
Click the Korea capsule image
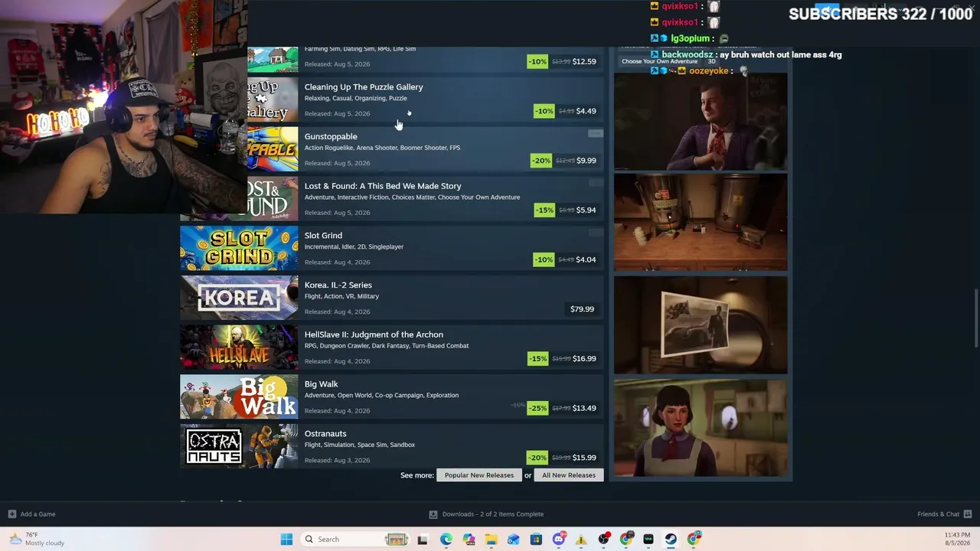pyautogui.click(x=239, y=298)
